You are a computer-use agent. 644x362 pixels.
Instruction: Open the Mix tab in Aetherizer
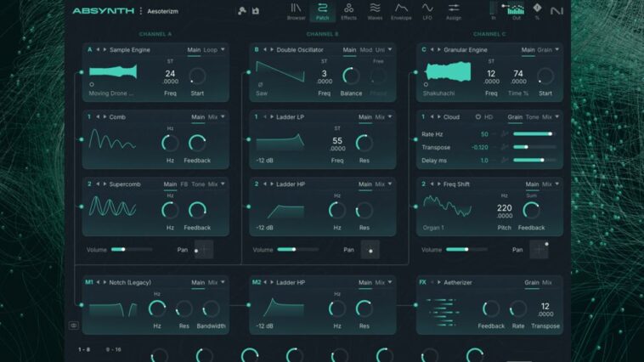click(547, 282)
